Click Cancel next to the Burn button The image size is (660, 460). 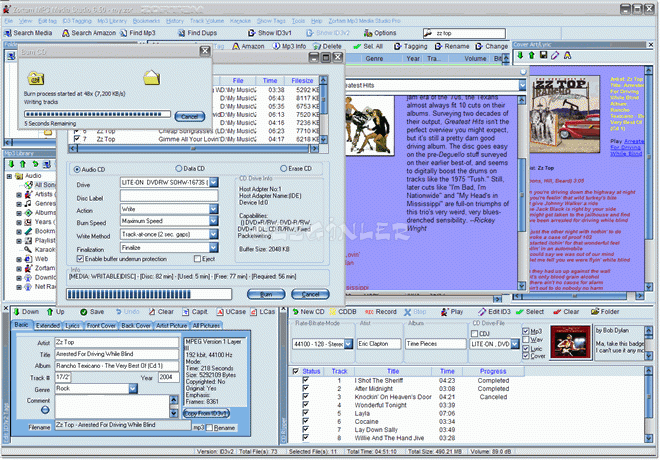pos(310,294)
